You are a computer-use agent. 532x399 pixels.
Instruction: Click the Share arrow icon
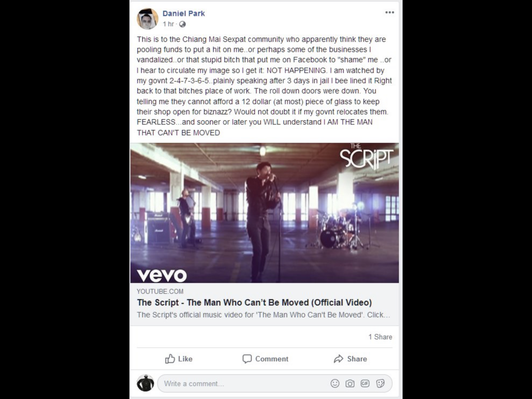(x=338, y=359)
